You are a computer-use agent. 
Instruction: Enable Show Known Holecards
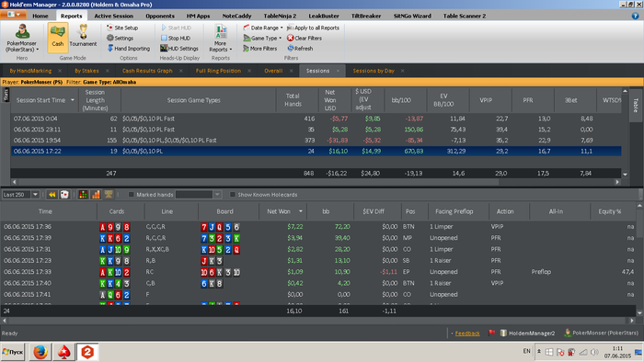click(x=233, y=195)
